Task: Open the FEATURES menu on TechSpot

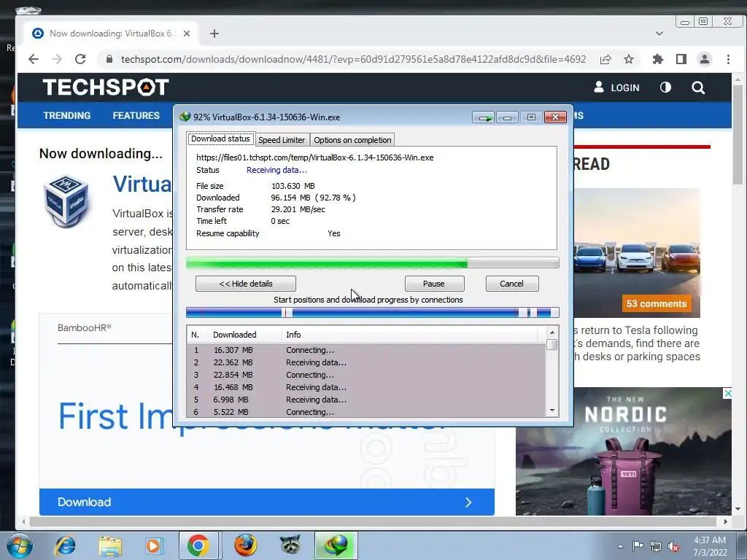Action: pyautogui.click(x=136, y=115)
